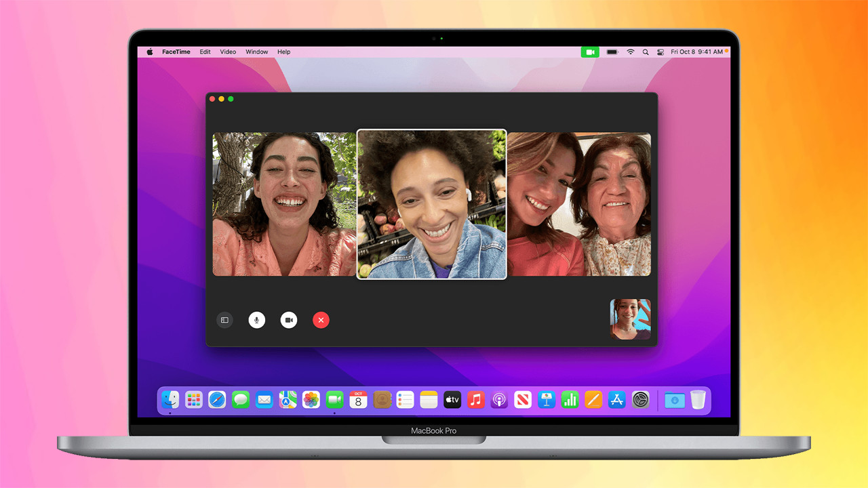This screenshot has height=488, width=868.
Task: End the FaceTime call
Action: coord(321,320)
